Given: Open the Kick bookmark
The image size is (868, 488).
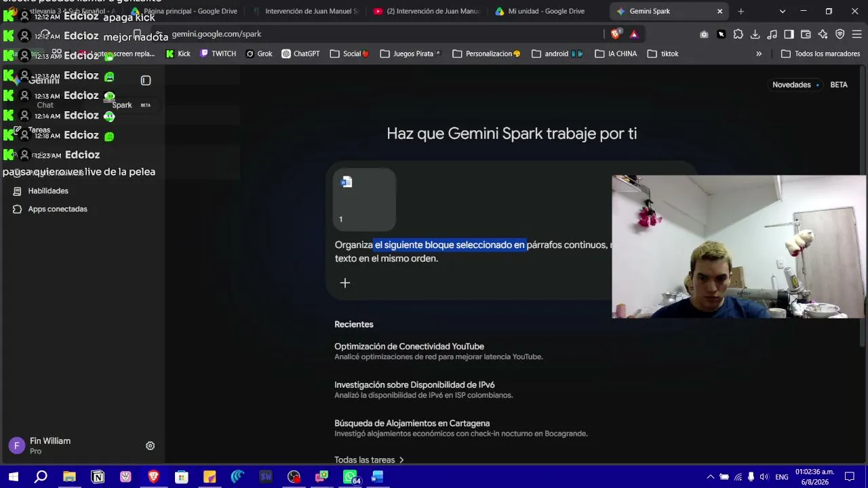Looking at the screenshot, I should pyautogui.click(x=178, y=54).
